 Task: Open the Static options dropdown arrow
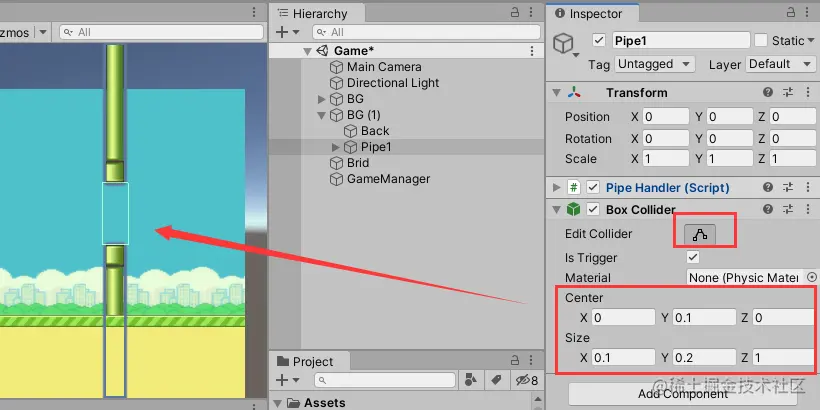(x=811, y=41)
